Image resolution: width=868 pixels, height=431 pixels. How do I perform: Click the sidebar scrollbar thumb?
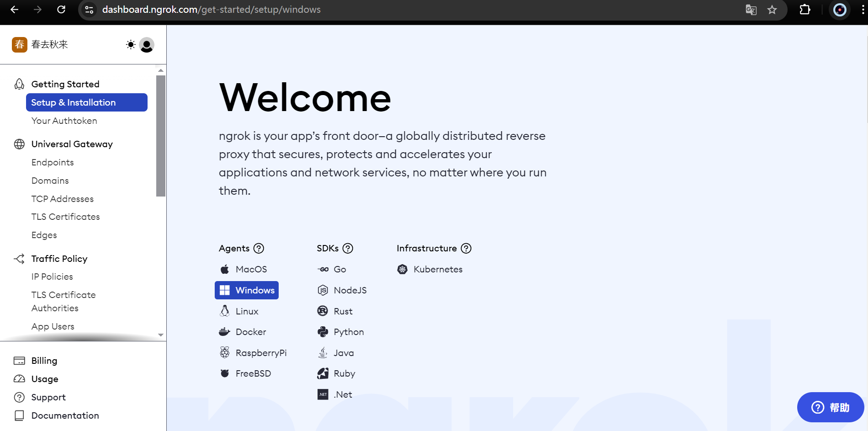tap(161, 136)
